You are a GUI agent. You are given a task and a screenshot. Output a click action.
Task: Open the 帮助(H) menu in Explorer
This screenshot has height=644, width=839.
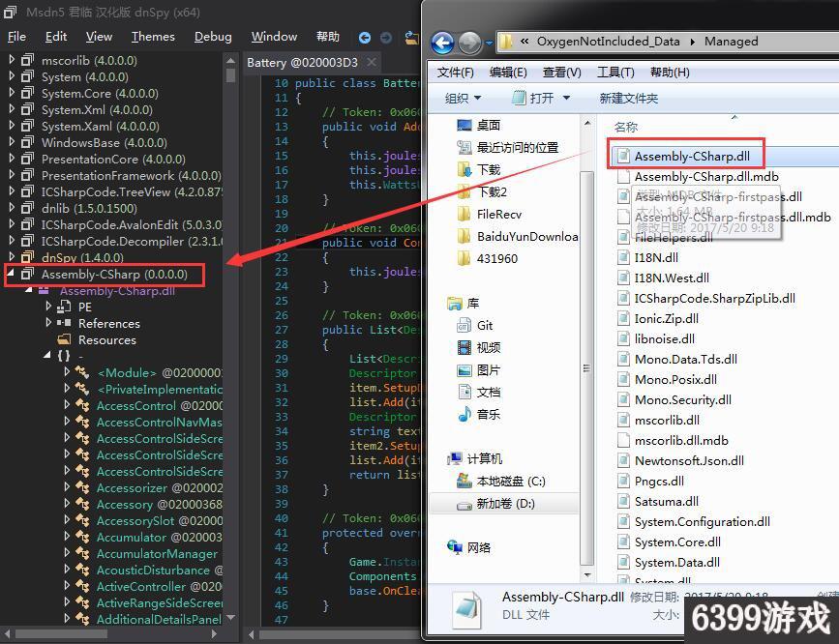point(670,73)
